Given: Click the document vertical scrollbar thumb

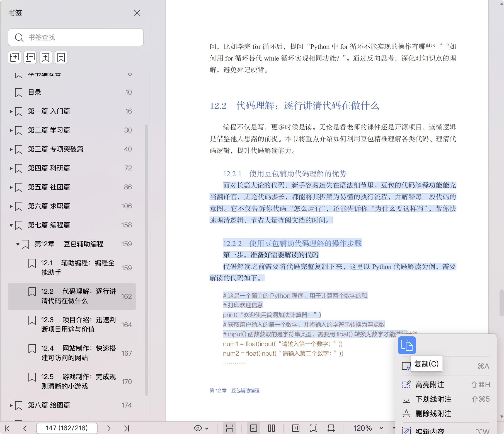Looking at the screenshot, I should tap(501, 303).
